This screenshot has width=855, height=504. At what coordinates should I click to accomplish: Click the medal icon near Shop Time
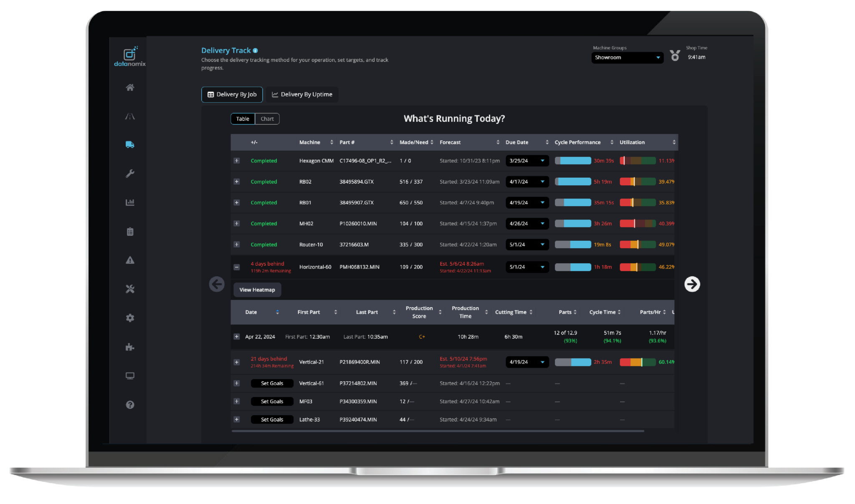click(675, 55)
